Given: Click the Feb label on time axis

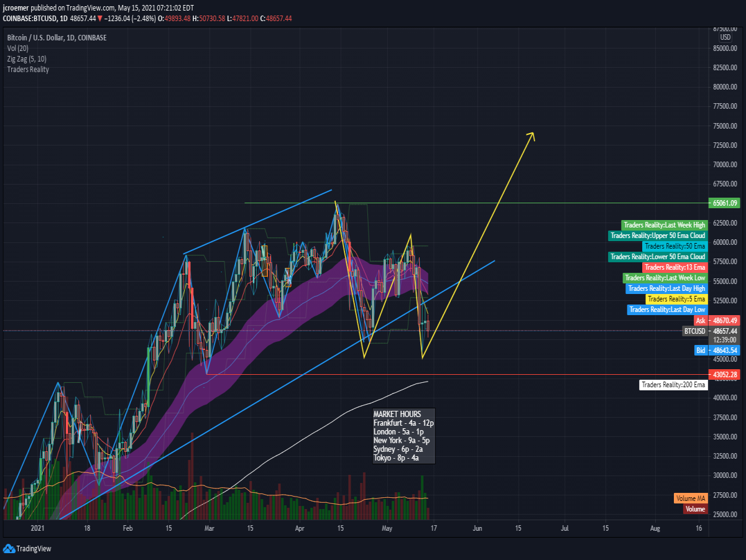Looking at the screenshot, I should (128, 528).
